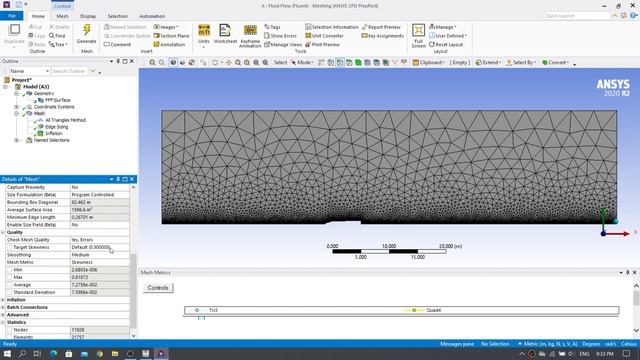
Task: Toggle the Max parameter checkbox
Action: (10, 277)
